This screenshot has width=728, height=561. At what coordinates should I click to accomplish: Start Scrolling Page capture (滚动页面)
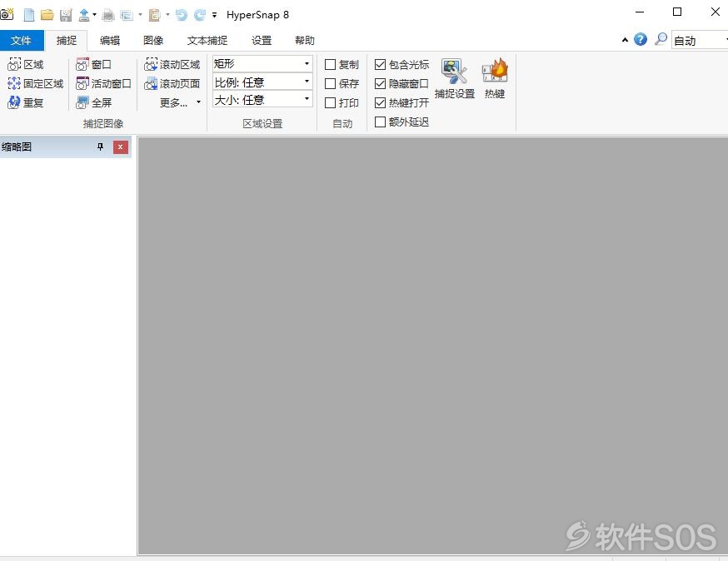[172, 83]
